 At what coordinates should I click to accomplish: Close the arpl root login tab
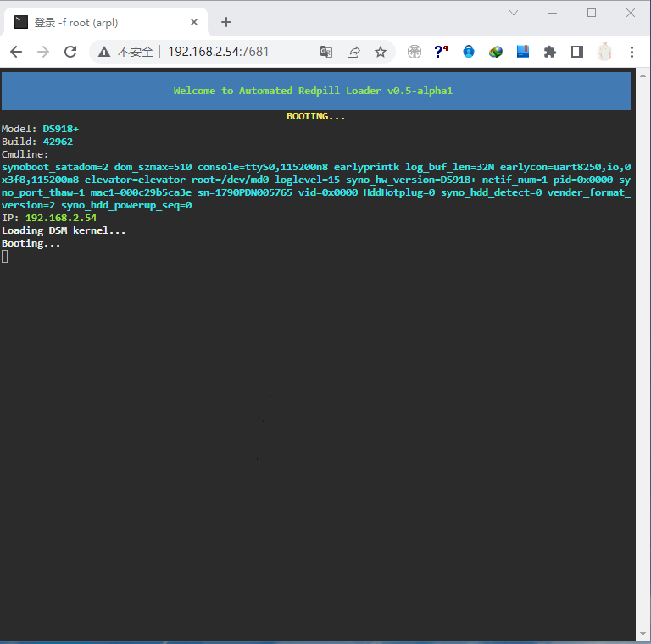[194, 22]
